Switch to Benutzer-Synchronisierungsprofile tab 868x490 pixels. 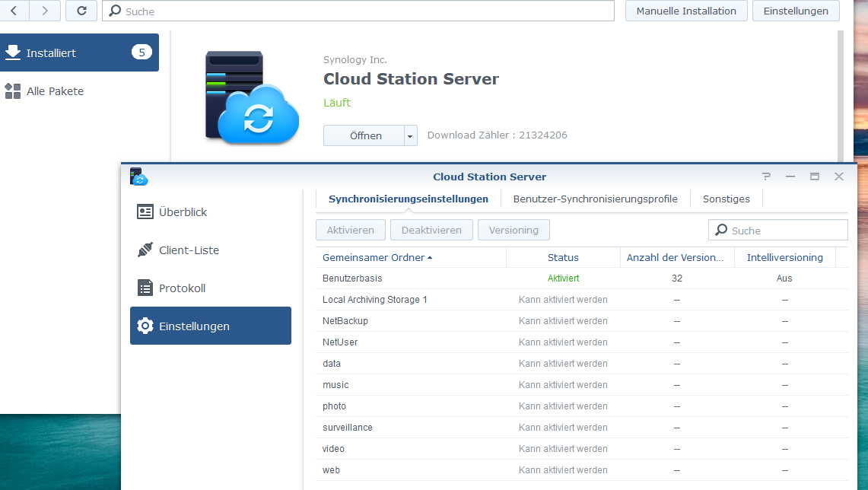595,199
